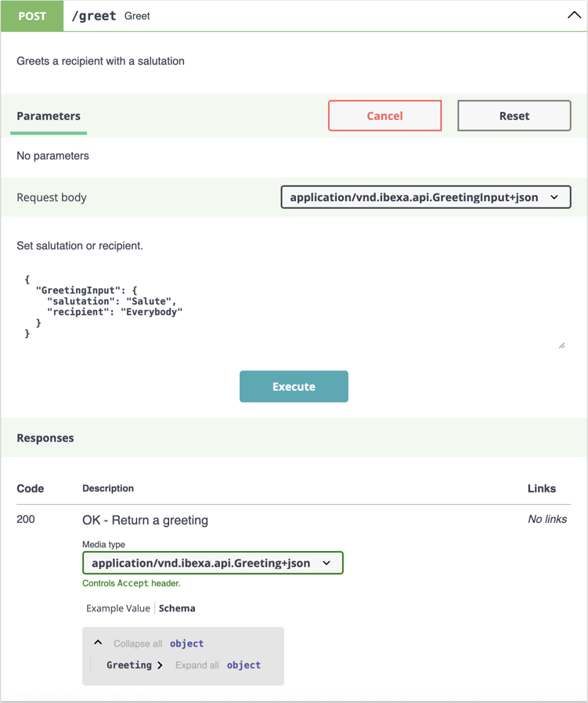The height and width of the screenshot is (703, 588).
Task: Switch to the Schema tab
Action: pos(177,608)
